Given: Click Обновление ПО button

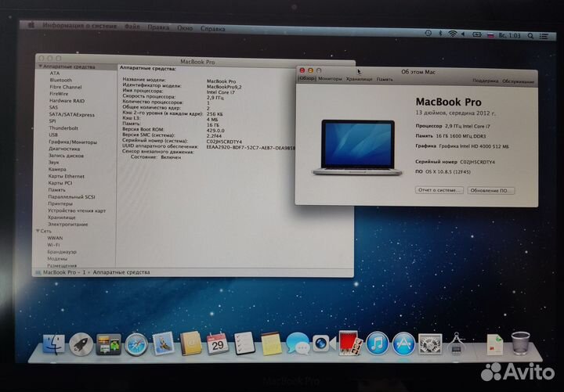Looking at the screenshot, I should pos(491,190).
